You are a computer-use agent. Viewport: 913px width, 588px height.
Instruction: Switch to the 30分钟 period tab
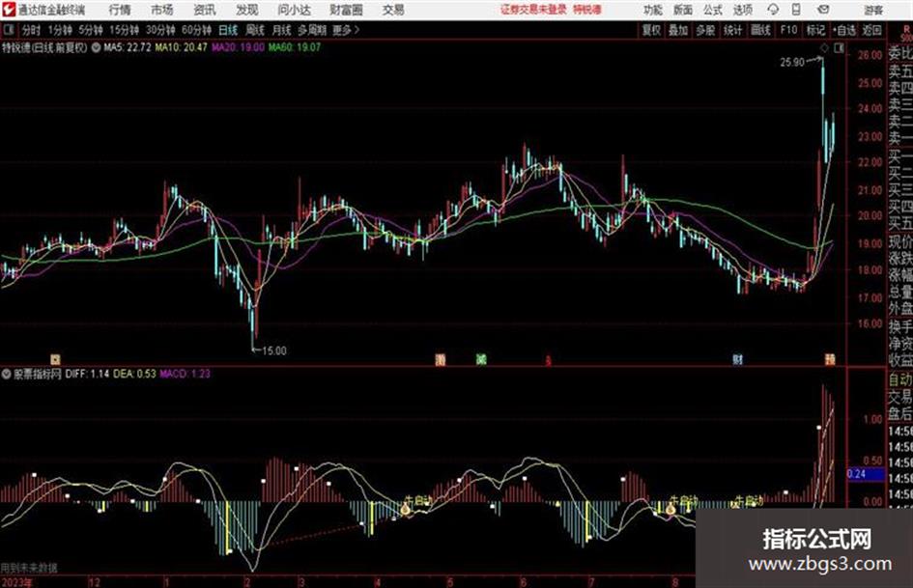click(x=160, y=30)
